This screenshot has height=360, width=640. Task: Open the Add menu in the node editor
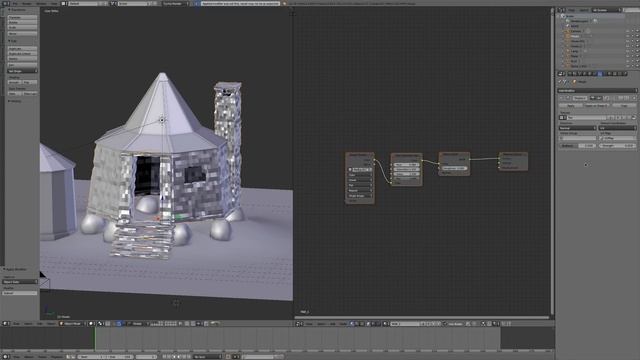click(x=333, y=324)
